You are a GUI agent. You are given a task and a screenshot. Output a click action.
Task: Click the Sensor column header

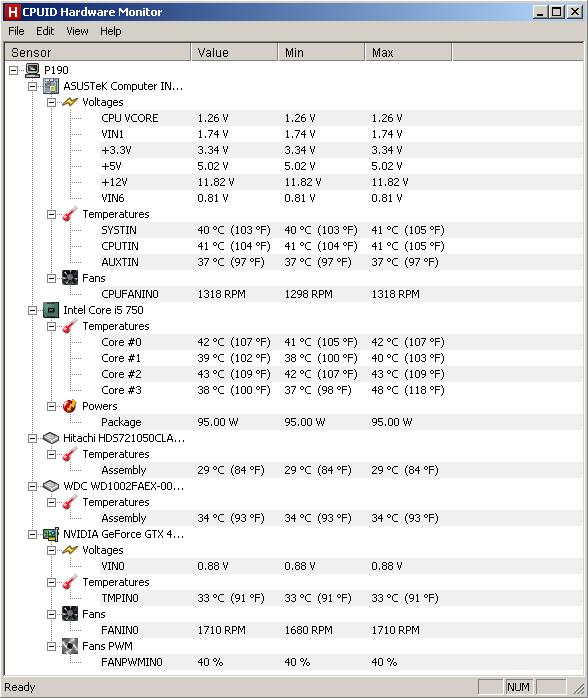[x=98, y=52]
